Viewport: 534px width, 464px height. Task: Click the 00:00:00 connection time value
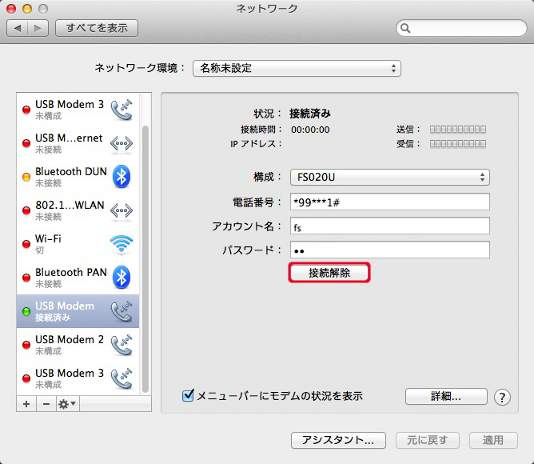click(310, 129)
